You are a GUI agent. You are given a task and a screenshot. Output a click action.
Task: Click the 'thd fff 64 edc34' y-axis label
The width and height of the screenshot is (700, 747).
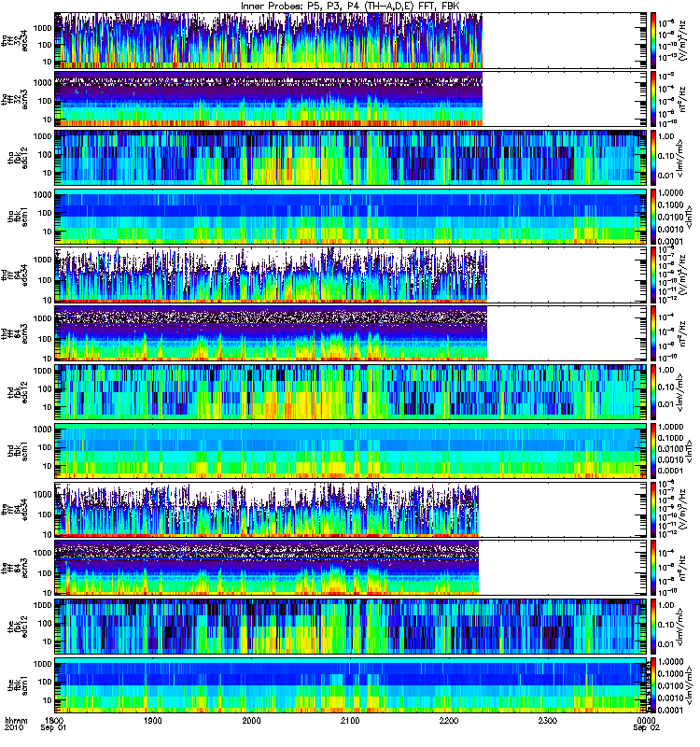14,275
